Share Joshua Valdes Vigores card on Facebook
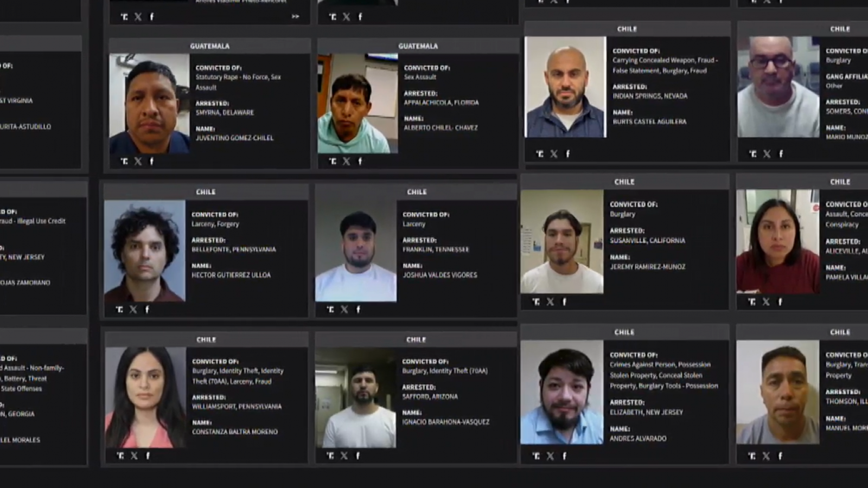 point(358,309)
